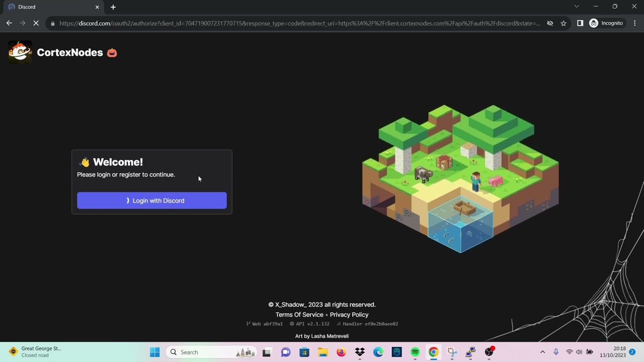Open a new tab with the plus button
This screenshot has height=362, width=644.
click(113, 7)
